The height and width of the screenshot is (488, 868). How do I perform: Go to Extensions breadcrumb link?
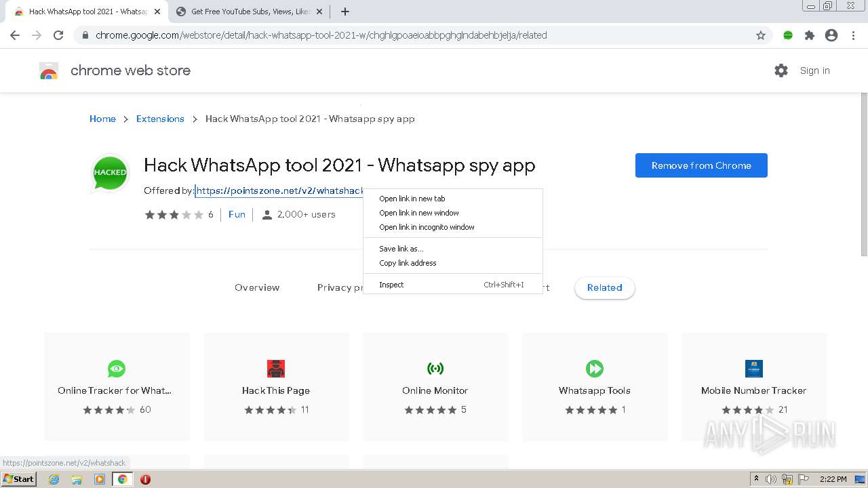(160, 119)
